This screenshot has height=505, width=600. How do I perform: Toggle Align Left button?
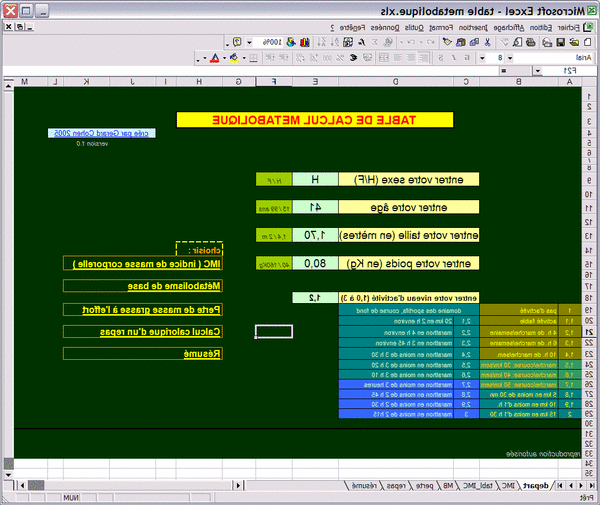(424, 58)
